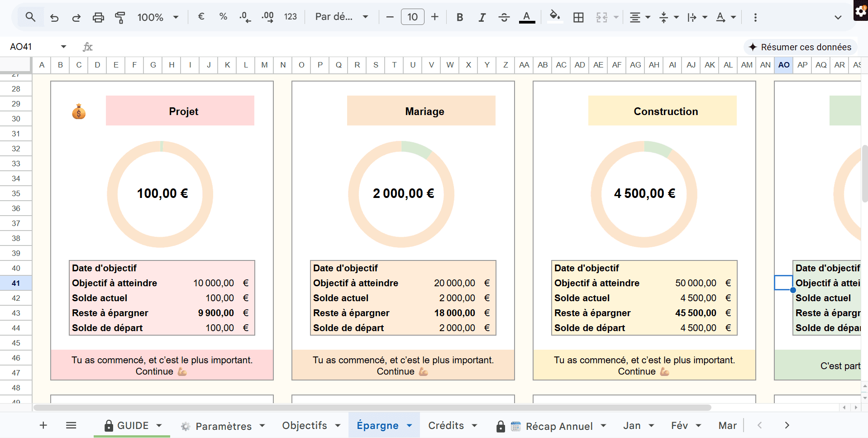Click the search magnifier icon in toolbar
Screen dimensions: 868x438
pyautogui.click(x=30, y=17)
